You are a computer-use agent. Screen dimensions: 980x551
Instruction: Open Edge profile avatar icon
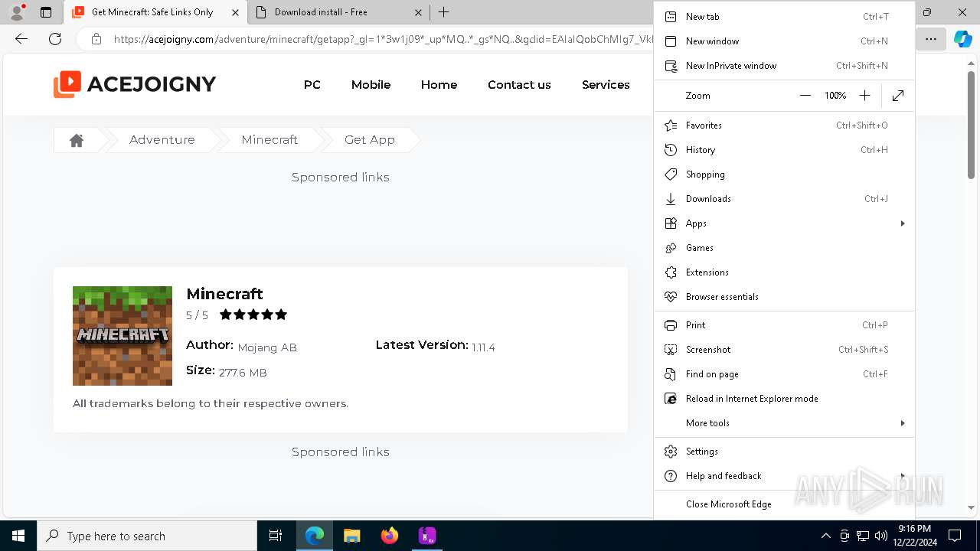point(17,12)
